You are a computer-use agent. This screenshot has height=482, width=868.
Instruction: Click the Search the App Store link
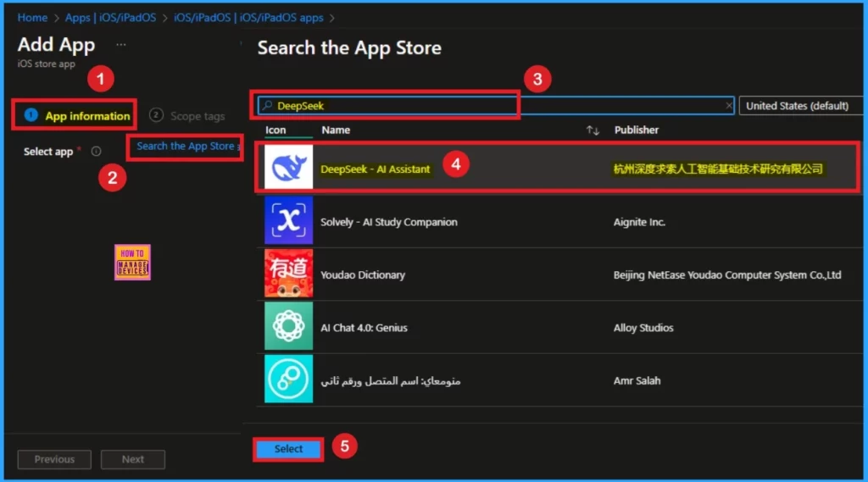click(186, 146)
